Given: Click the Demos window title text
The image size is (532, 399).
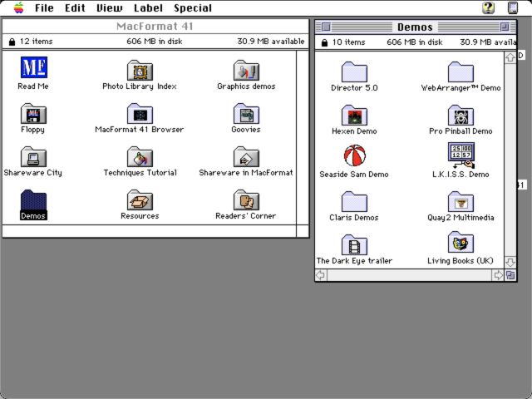Looking at the screenshot, I should [x=415, y=27].
